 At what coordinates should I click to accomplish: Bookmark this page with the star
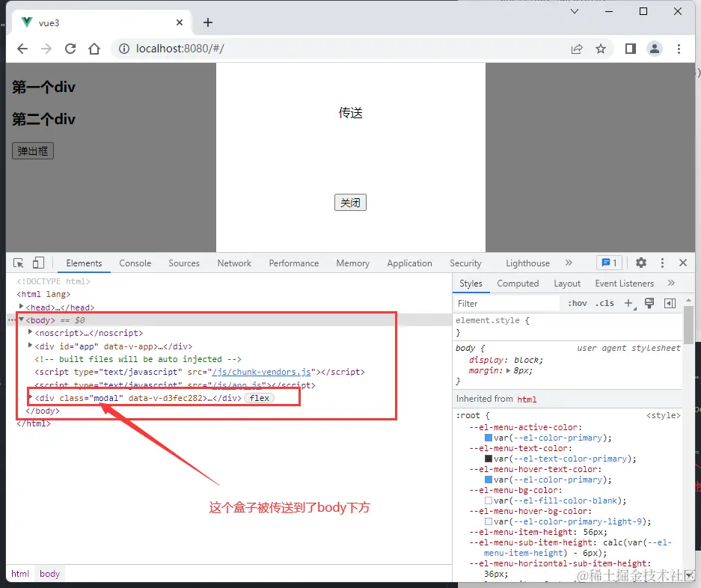[x=601, y=49]
